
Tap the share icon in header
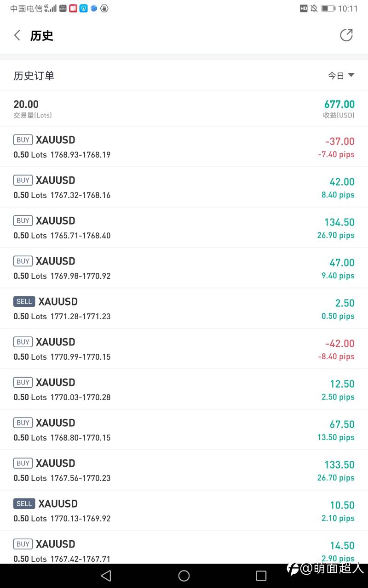346,35
